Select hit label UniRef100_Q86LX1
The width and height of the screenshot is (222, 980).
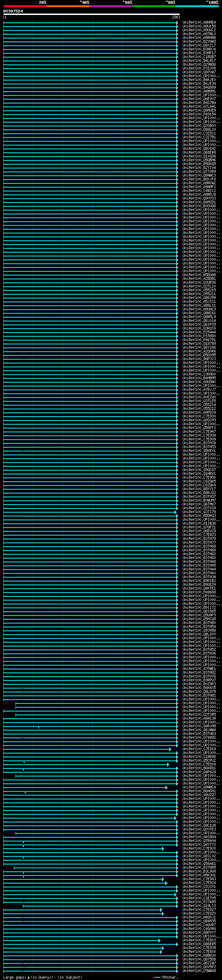click(199, 305)
